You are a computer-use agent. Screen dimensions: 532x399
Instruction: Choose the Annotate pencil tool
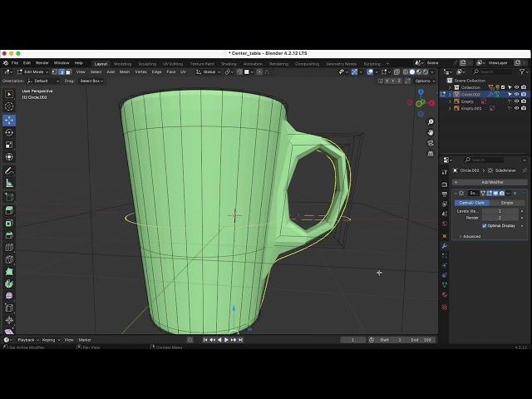(x=9, y=171)
